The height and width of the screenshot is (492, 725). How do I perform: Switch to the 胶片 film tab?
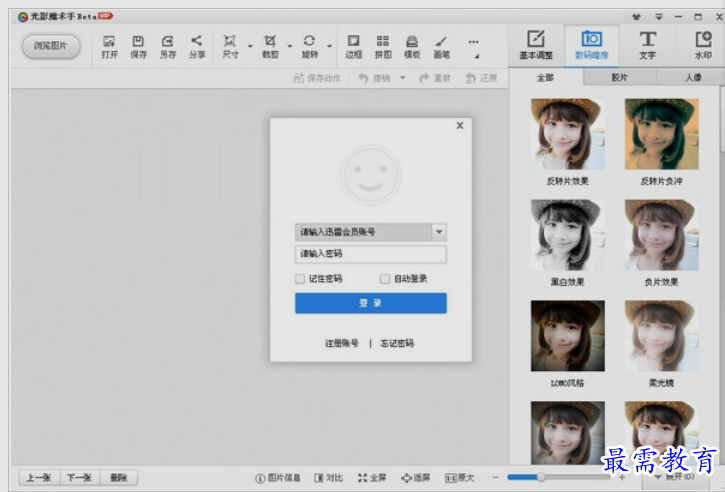tap(620, 77)
